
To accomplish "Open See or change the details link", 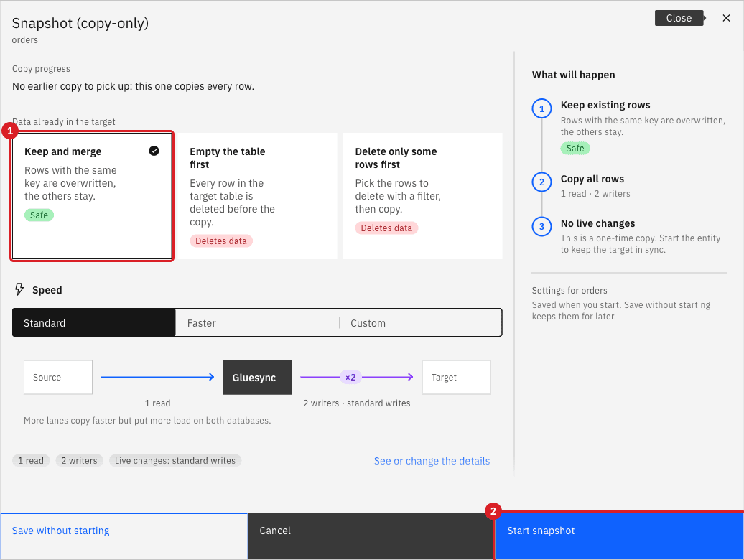I will coord(432,461).
